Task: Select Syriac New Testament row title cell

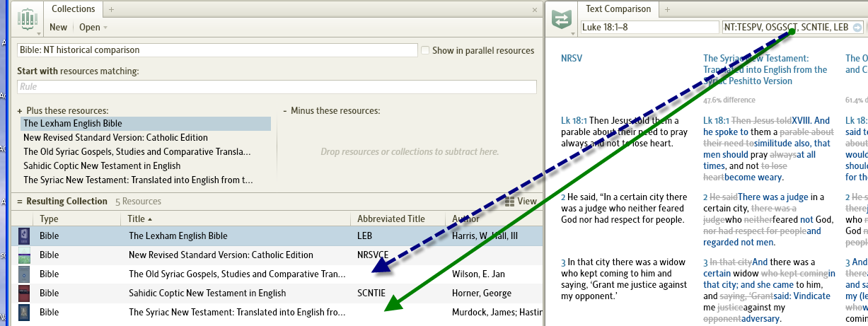Action: (237, 312)
